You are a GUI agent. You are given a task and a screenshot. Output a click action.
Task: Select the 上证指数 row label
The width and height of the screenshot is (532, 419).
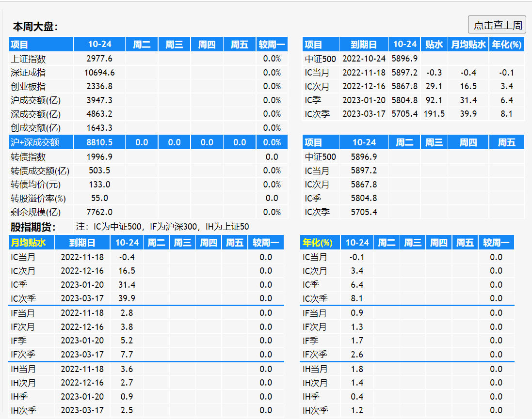pos(28,59)
